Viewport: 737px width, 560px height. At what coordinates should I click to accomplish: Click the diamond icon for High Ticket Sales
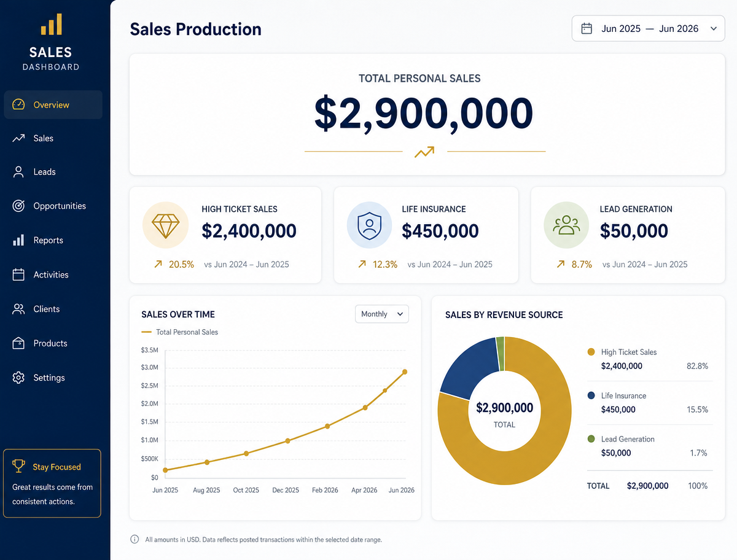165,225
